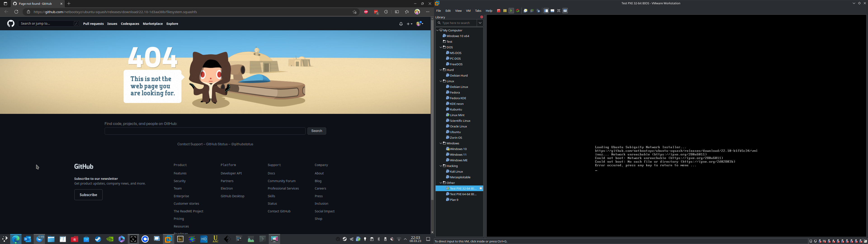Image resolution: width=868 pixels, height=244 pixels.
Task: Open the Contact Support link
Action: pyautogui.click(x=190, y=144)
